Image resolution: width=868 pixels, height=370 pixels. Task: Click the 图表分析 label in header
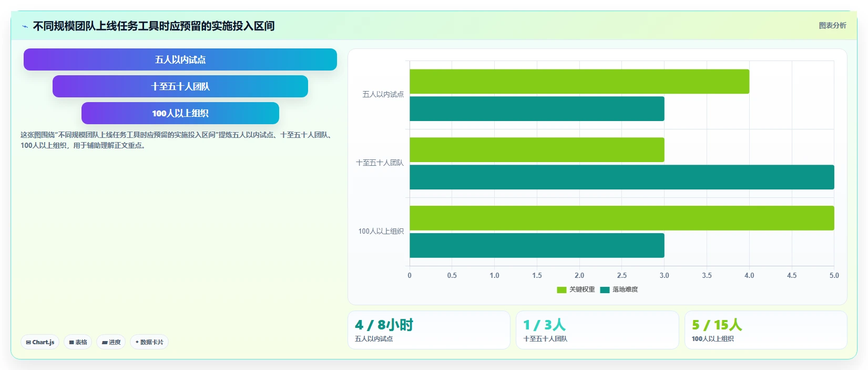tap(832, 25)
